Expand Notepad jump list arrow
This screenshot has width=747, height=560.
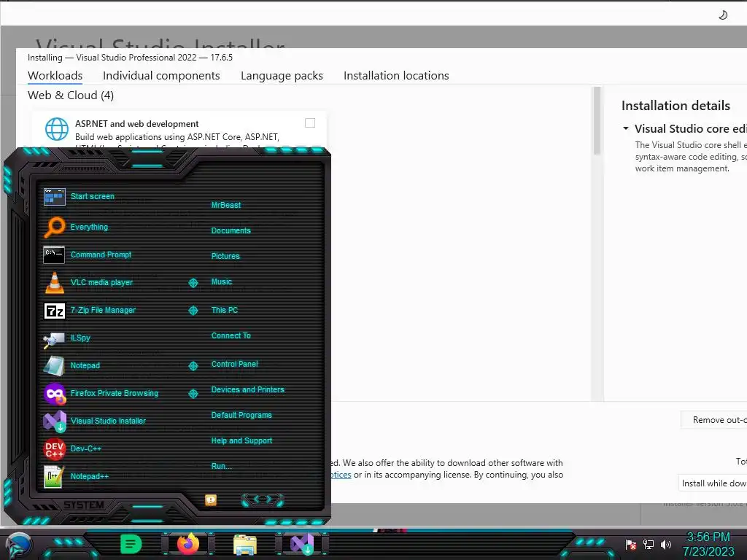click(193, 366)
